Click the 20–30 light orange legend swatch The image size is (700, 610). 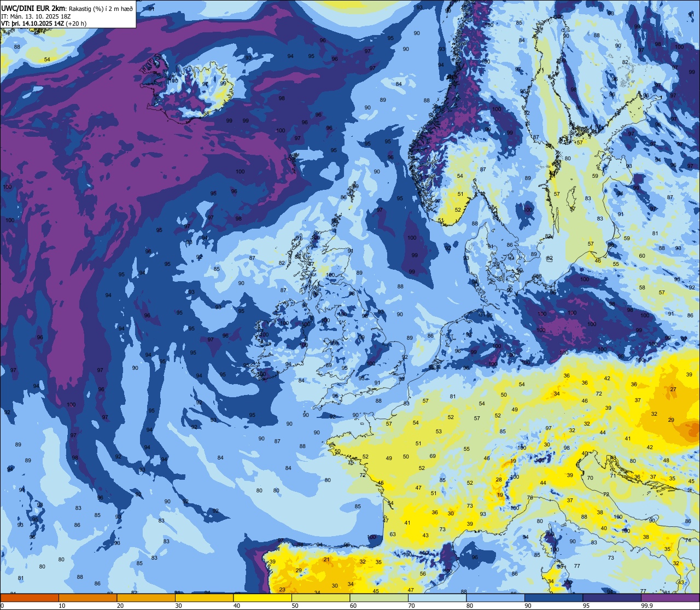(145, 598)
